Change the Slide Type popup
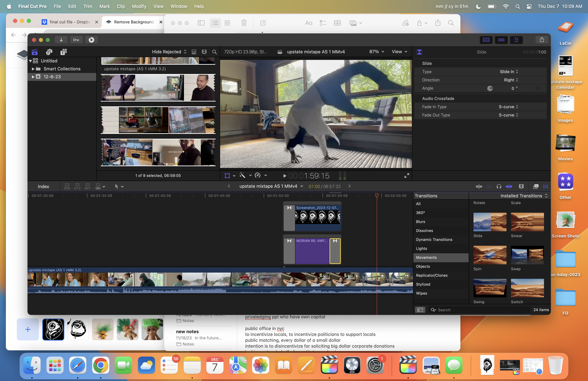The height and width of the screenshot is (381, 588). tap(509, 72)
